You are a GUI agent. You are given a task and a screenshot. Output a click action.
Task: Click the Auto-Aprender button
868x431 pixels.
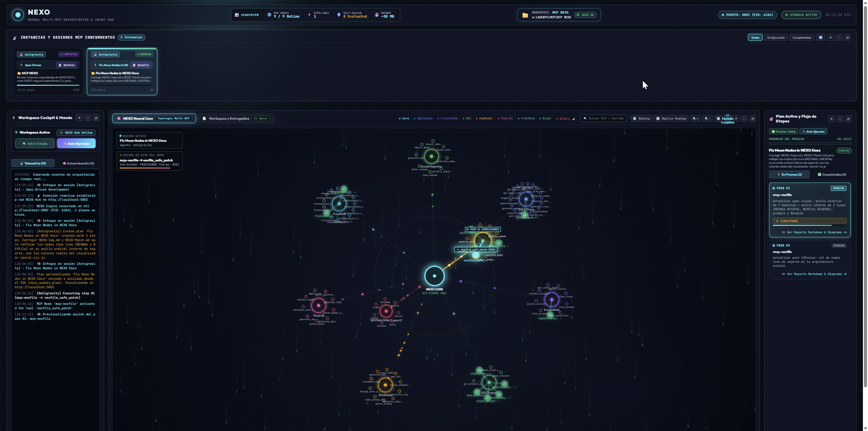pos(76,143)
